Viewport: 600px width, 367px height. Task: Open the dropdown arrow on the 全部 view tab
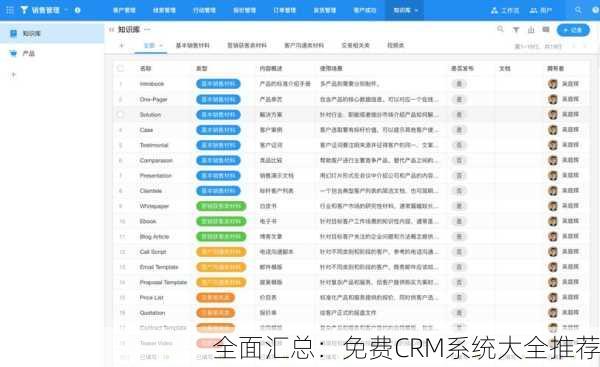pyautogui.click(x=161, y=46)
